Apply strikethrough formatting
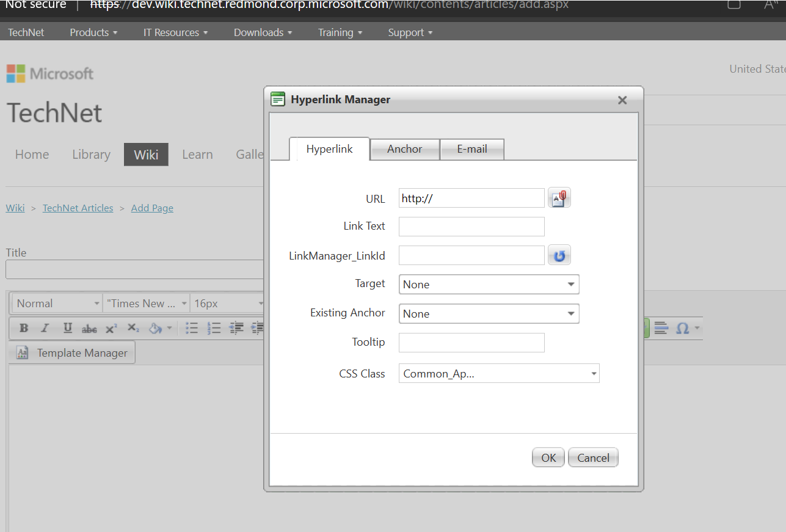The image size is (786, 532). tap(89, 328)
